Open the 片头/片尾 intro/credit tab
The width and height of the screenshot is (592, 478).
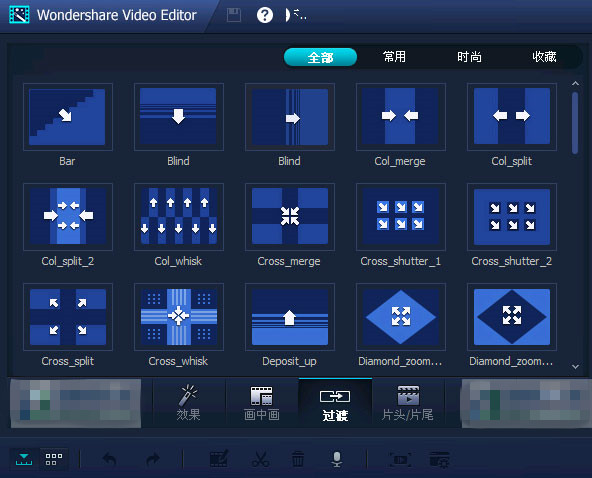(x=408, y=403)
